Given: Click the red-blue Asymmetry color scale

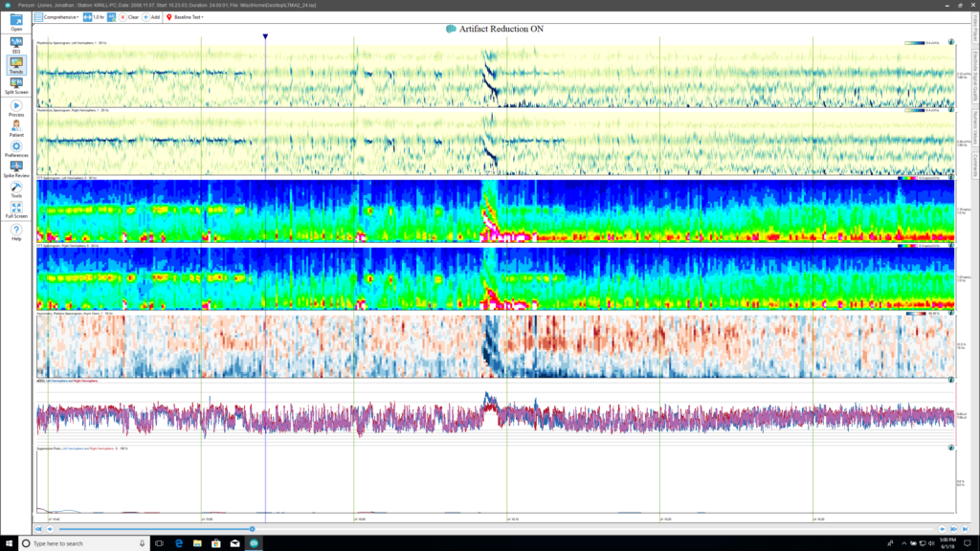Looking at the screenshot, I should coord(916,314).
